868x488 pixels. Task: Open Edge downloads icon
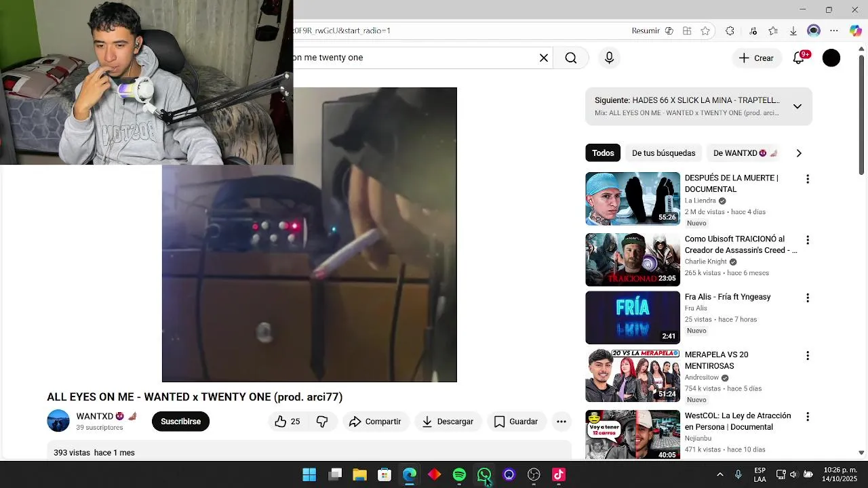[x=793, y=30]
